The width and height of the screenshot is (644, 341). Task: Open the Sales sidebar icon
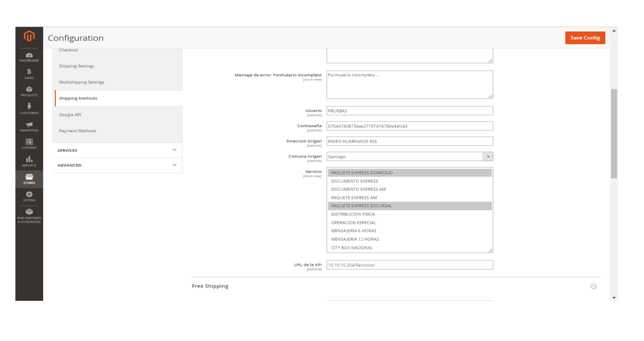29,74
